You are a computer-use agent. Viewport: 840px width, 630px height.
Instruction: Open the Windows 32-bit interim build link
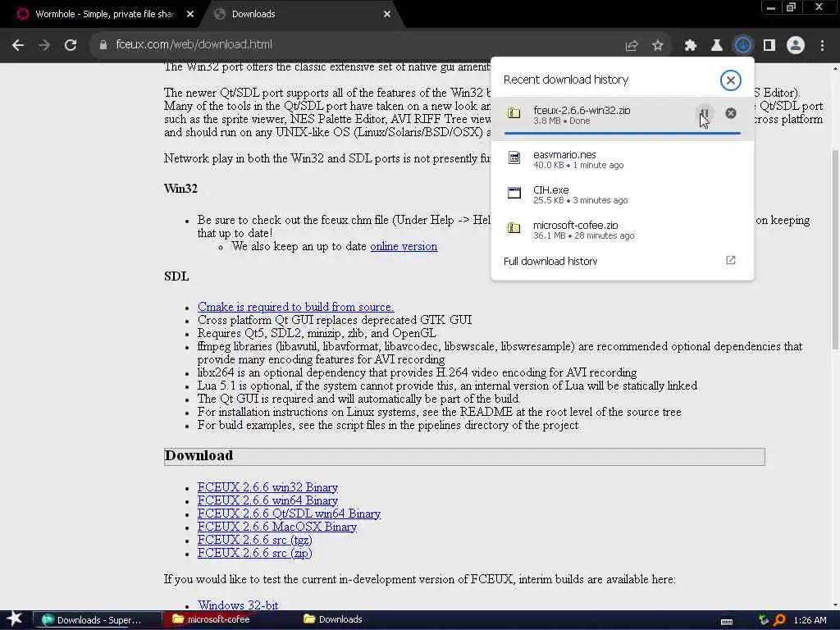point(238,605)
